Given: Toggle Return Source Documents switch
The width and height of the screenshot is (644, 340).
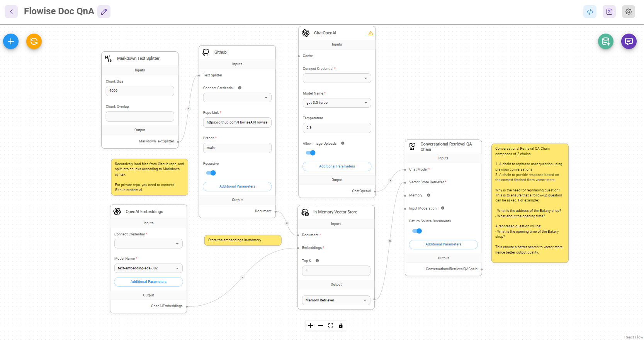Looking at the screenshot, I should pos(417,231).
